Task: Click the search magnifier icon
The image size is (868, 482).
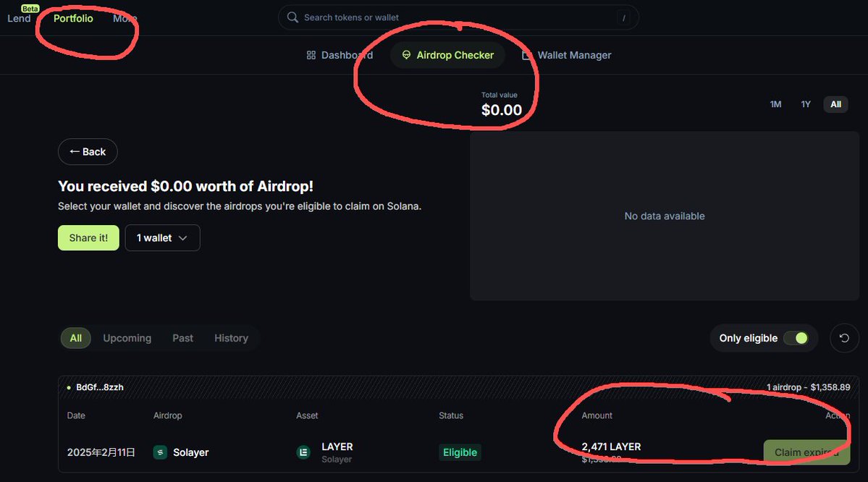Action: click(292, 17)
